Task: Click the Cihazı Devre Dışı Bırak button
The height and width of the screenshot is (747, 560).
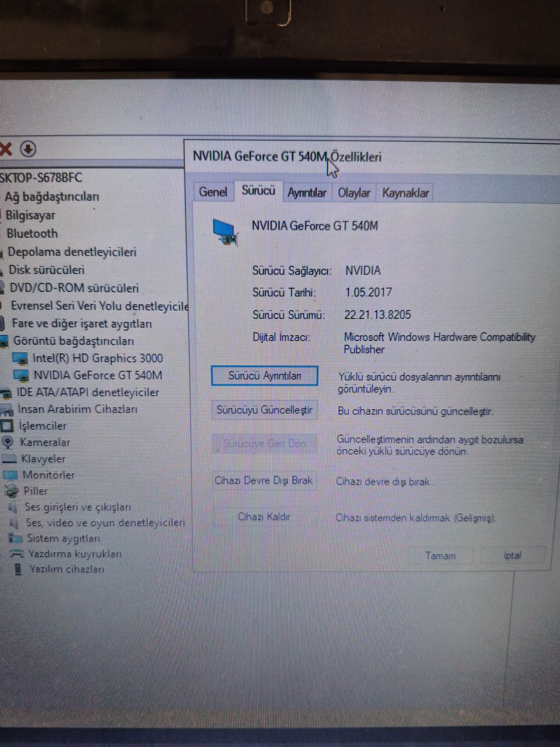Action: coord(264,480)
